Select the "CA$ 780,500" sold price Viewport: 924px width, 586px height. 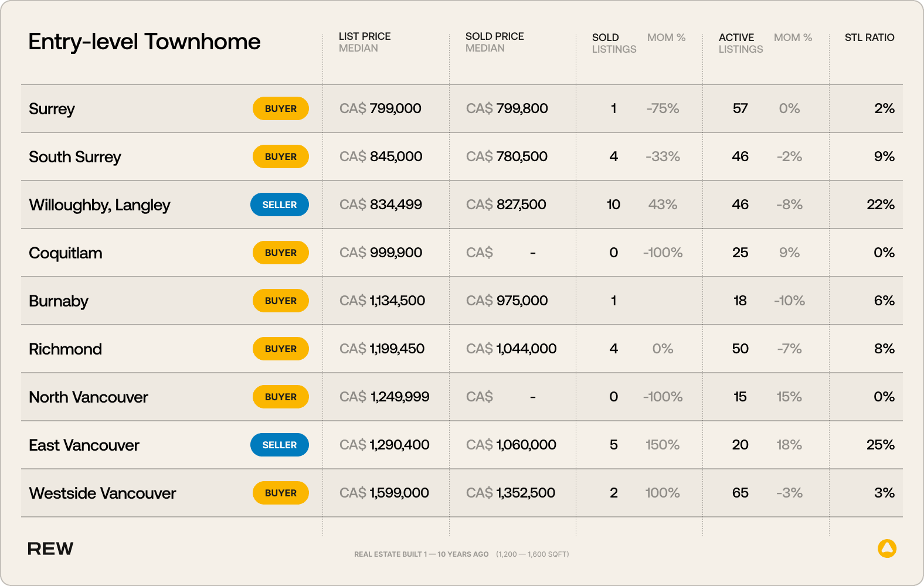click(507, 156)
